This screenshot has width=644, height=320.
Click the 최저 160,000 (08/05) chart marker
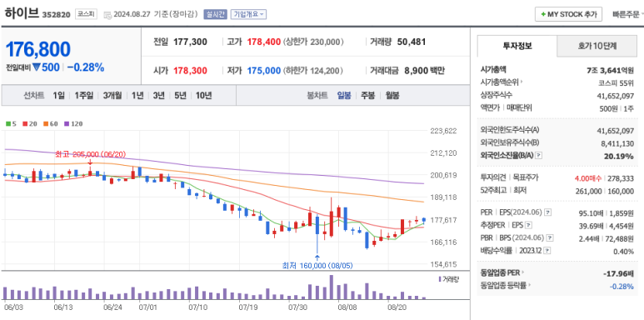tap(317, 265)
